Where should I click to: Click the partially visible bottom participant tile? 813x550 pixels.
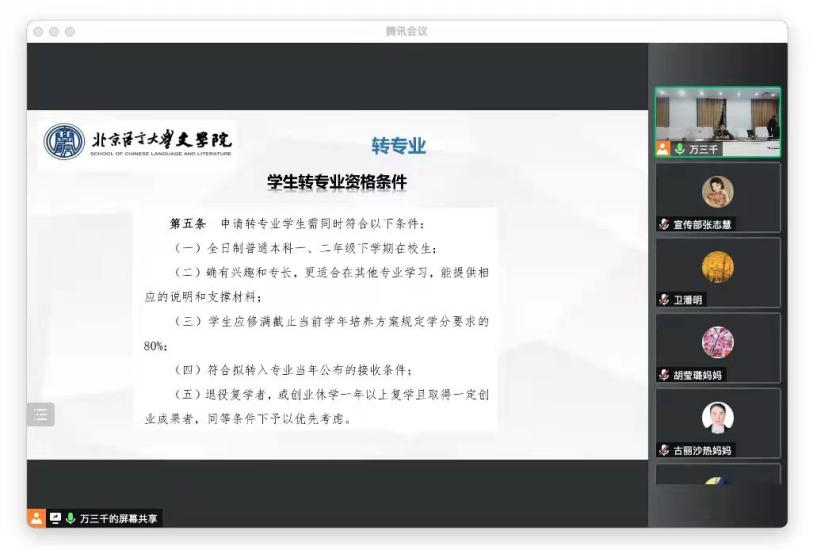(x=717, y=476)
